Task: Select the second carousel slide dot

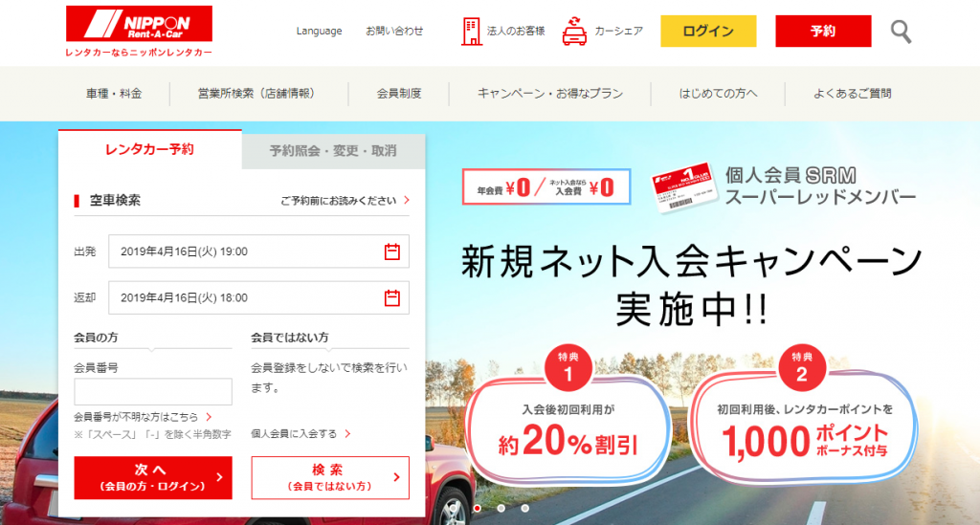Action: pos(501,508)
